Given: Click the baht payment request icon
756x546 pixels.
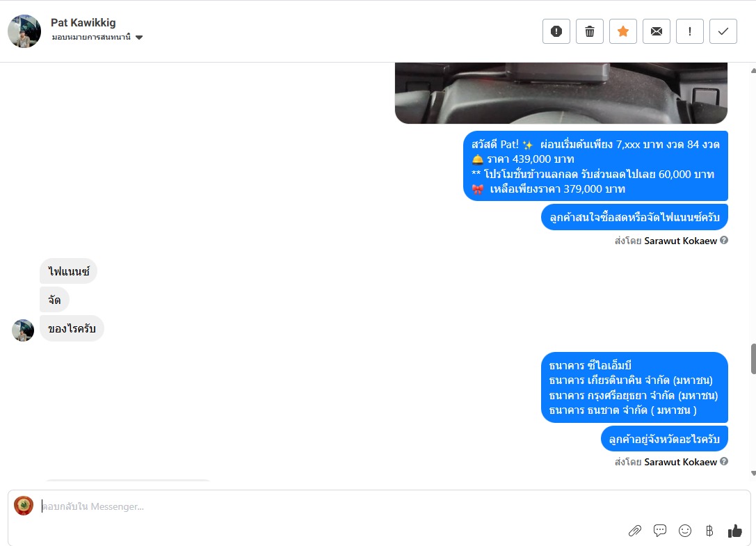Looking at the screenshot, I should 709,531.
